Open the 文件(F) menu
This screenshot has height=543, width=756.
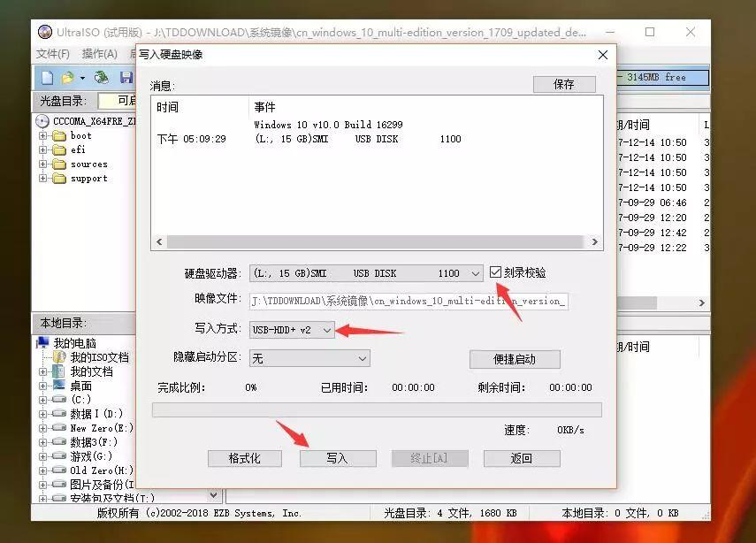point(52,54)
